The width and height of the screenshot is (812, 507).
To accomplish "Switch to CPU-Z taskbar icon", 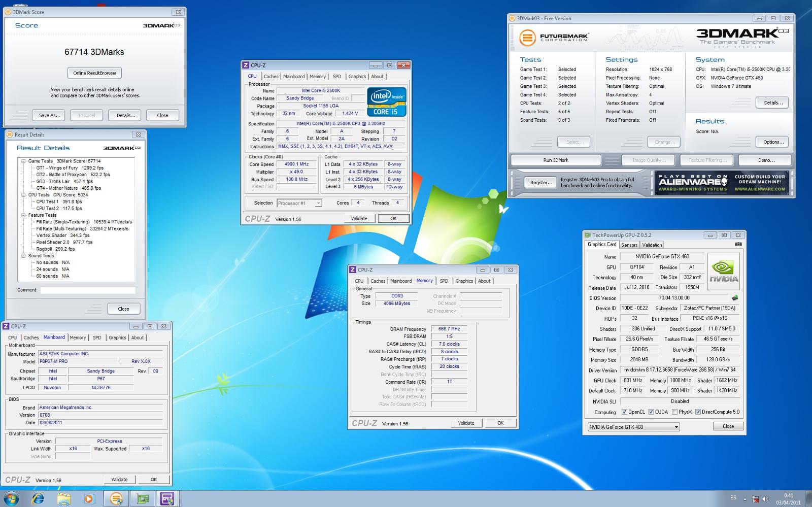I will point(167,499).
